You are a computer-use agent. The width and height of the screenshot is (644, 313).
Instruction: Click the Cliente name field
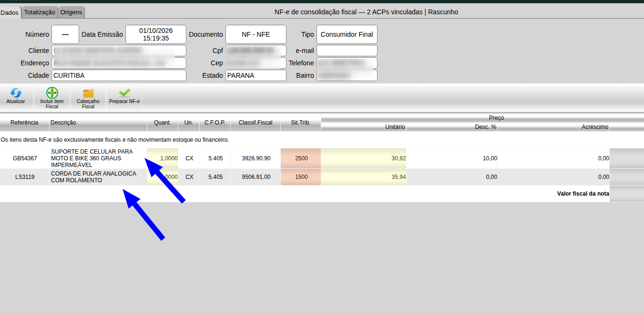[119, 51]
